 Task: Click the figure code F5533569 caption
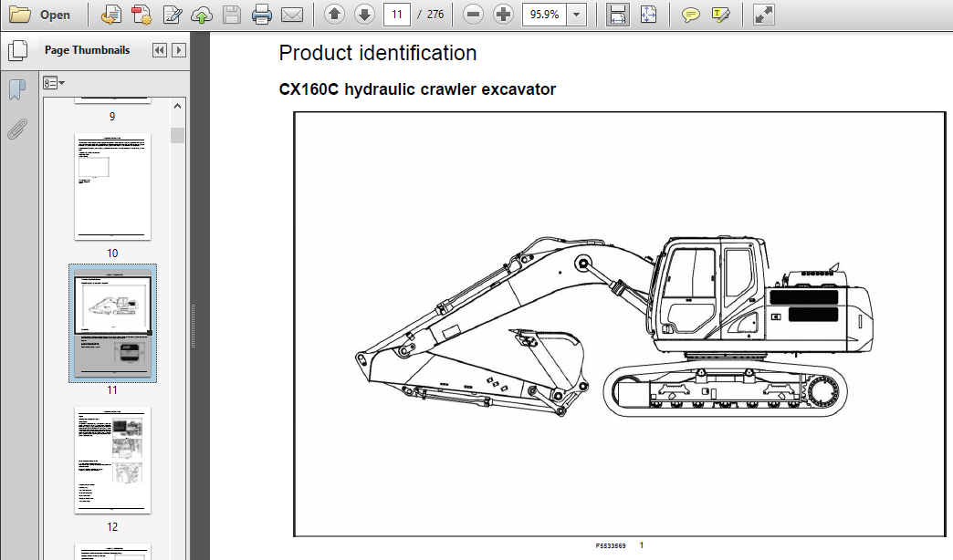coord(611,546)
